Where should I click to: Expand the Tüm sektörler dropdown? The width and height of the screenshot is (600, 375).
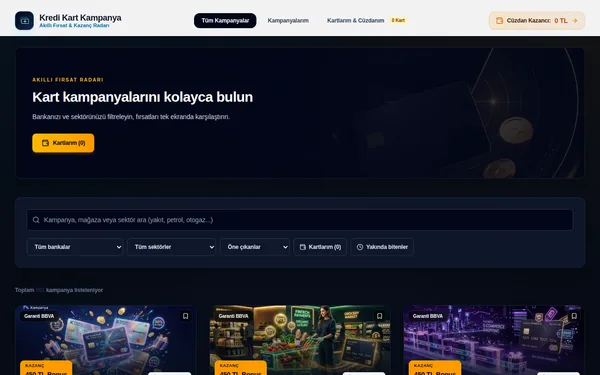click(x=171, y=247)
